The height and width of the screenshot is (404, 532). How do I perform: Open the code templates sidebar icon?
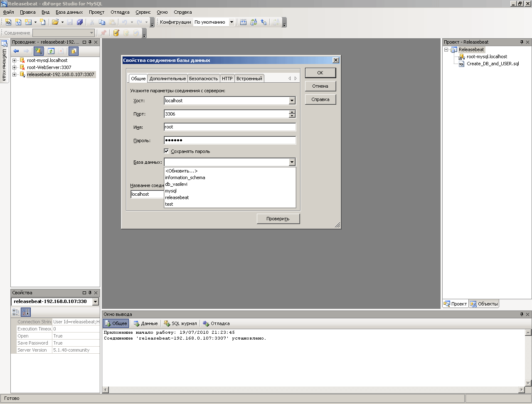click(x=4, y=44)
